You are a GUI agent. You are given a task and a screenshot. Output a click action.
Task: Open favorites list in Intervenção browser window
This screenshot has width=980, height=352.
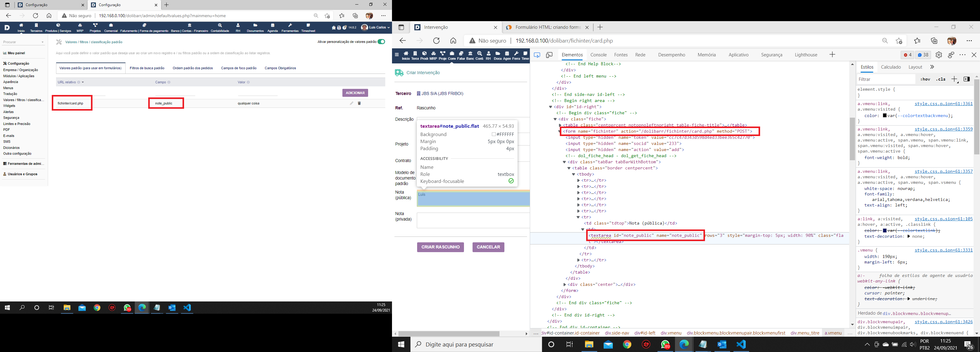pos(917,41)
